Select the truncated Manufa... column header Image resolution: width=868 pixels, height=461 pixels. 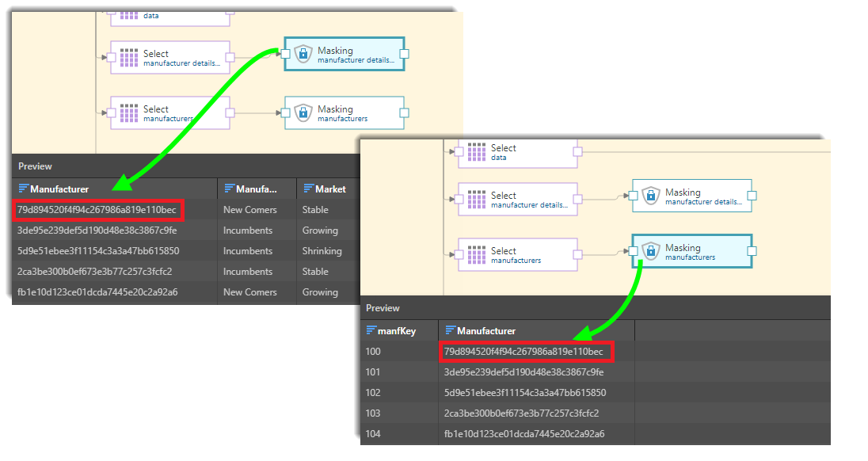(256, 189)
